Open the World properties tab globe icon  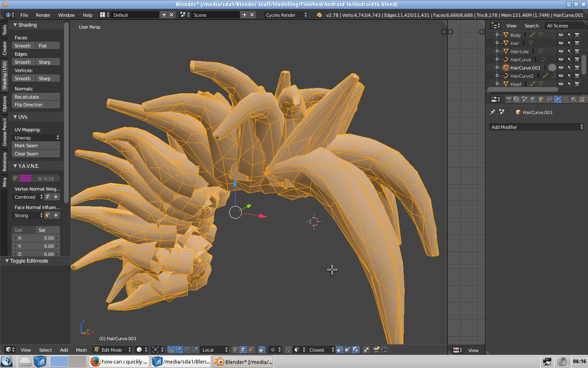pyautogui.click(x=533, y=99)
